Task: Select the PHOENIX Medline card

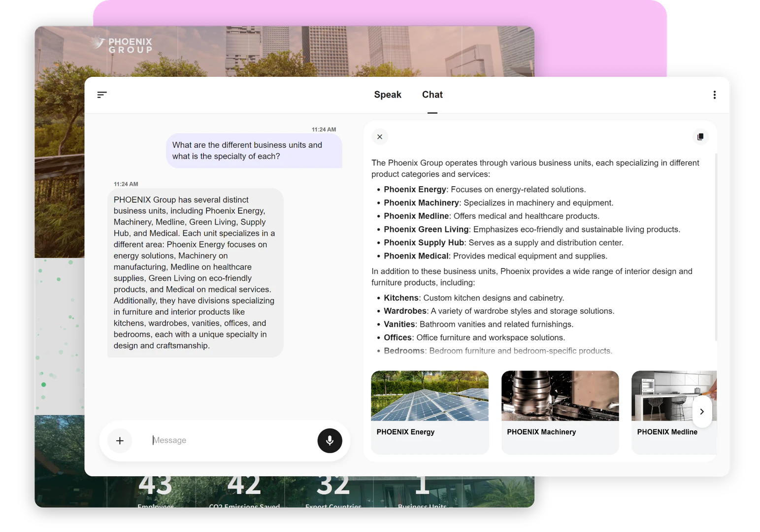Action: 667,432
